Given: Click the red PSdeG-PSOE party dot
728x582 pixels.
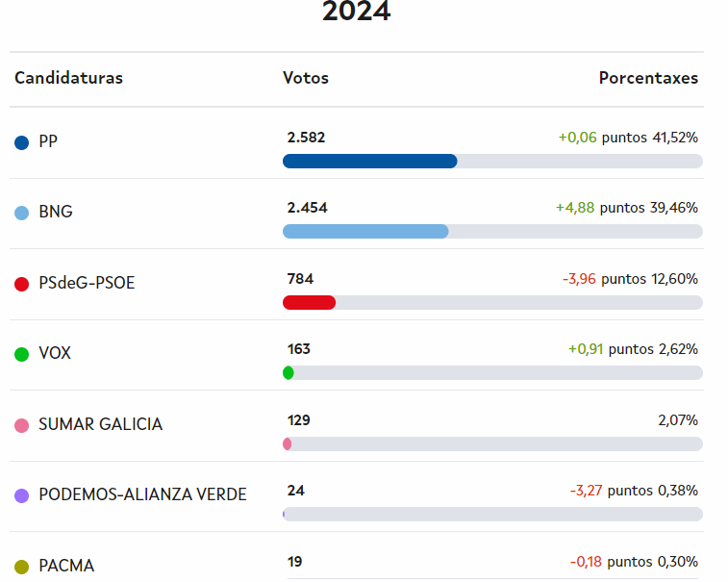Looking at the screenshot, I should (22, 284).
